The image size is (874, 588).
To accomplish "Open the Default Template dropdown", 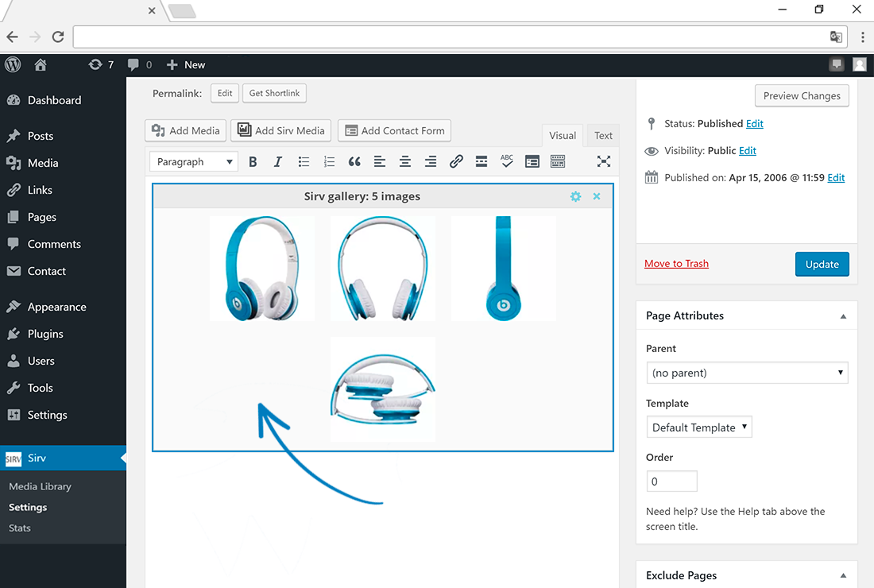I will 699,427.
